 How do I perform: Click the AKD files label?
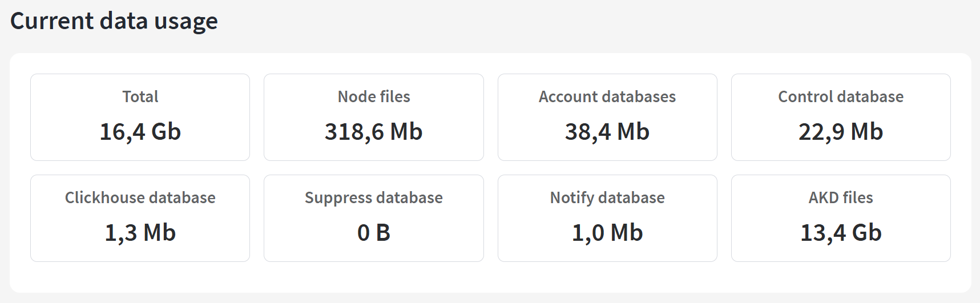pyautogui.click(x=840, y=197)
